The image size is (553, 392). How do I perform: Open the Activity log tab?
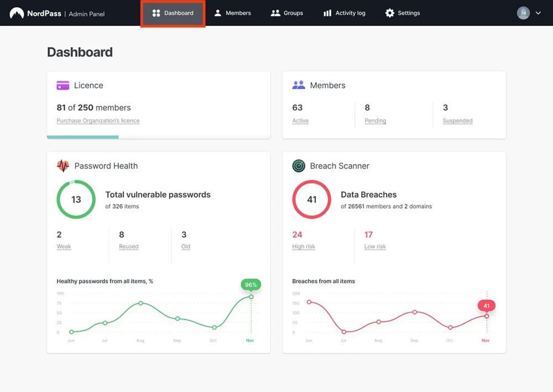pos(344,13)
